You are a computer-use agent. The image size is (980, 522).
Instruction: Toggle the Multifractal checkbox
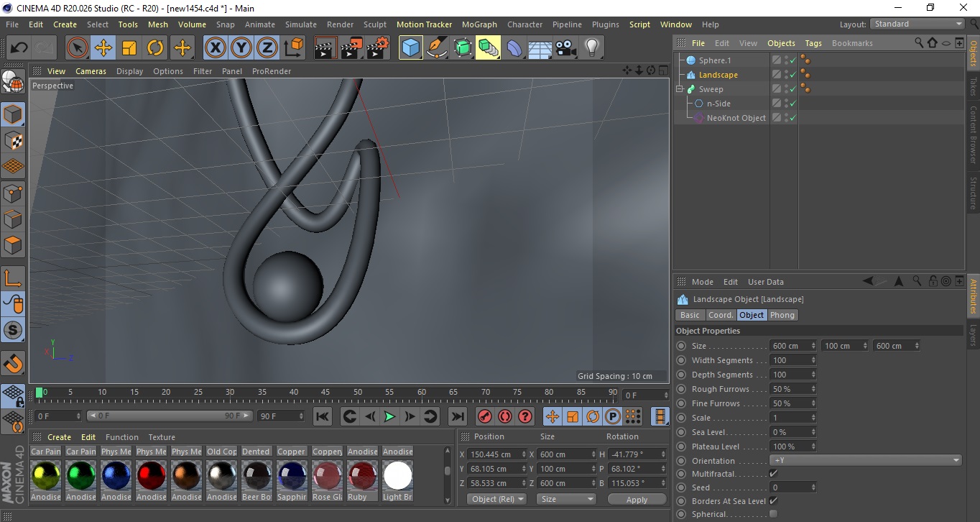pyautogui.click(x=773, y=474)
